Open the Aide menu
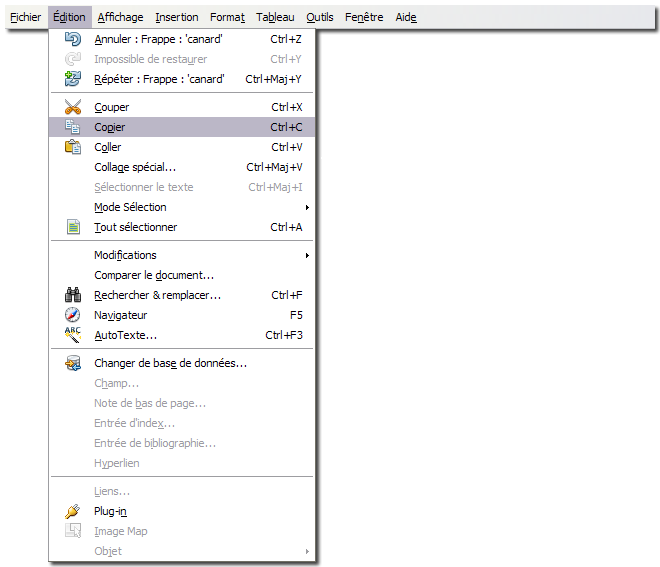Screen dimensions: 660x567 (406, 17)
